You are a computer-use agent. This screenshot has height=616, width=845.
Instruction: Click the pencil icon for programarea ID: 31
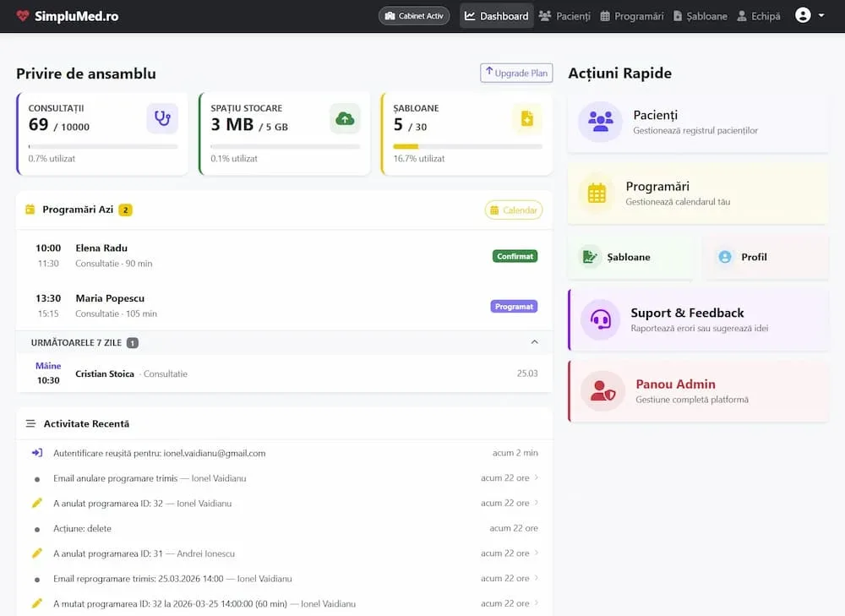pos(36,553)
